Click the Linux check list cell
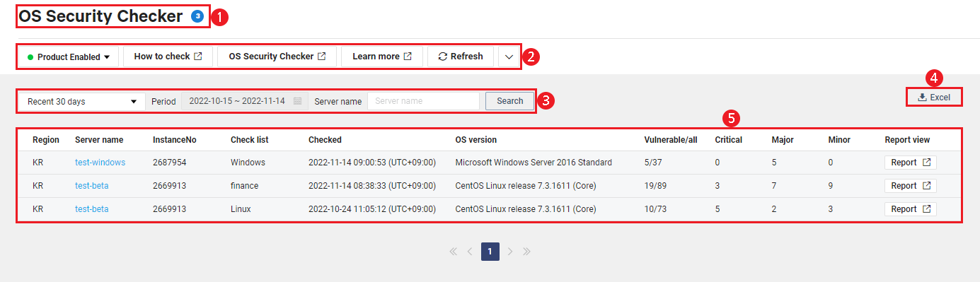This screenshot has width=980, height=282. pyautogui.click(x=241, y=209)
